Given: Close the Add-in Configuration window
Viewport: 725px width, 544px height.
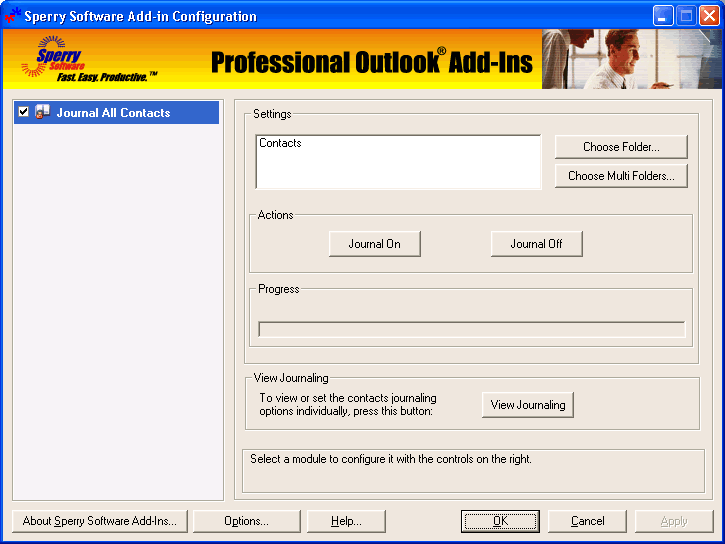Looking at the screenshot, I should coord(709,16).
